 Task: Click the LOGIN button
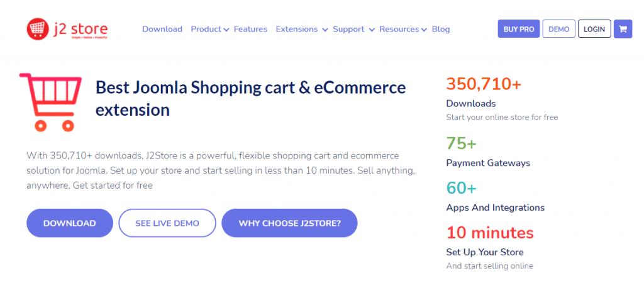pos(594,29)
